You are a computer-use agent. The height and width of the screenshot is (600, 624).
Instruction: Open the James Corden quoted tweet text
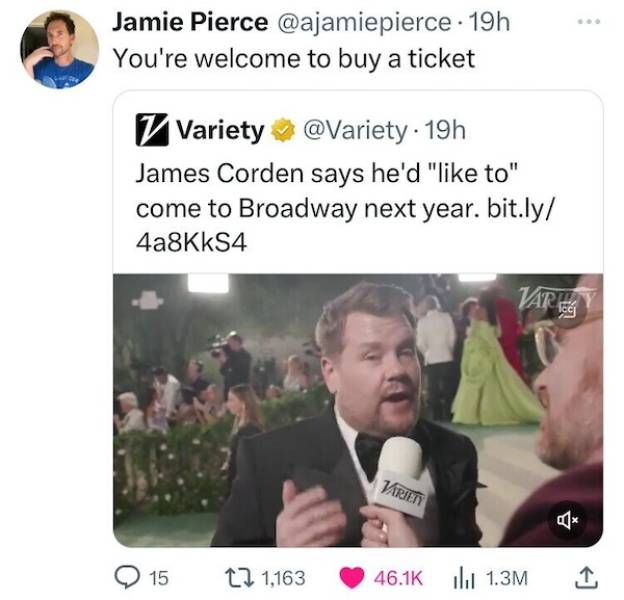300,172
